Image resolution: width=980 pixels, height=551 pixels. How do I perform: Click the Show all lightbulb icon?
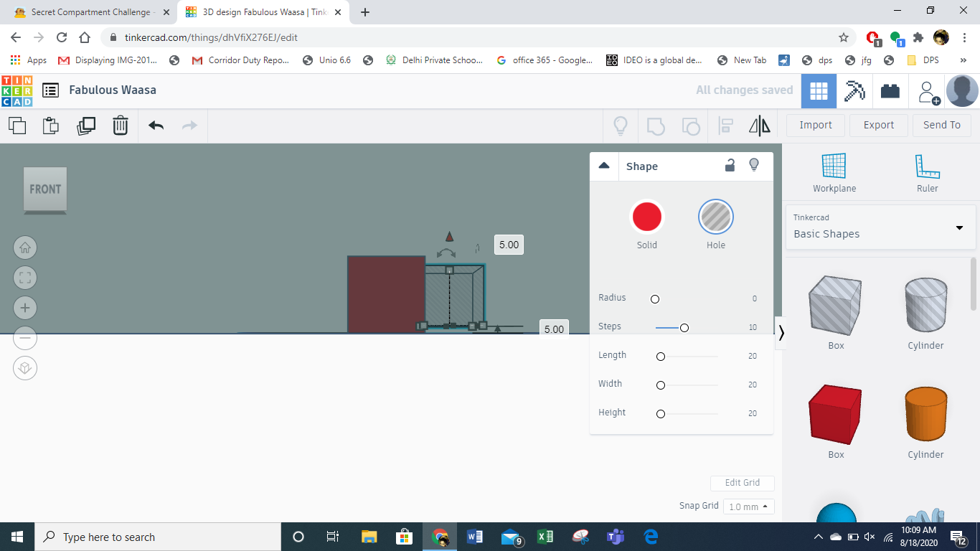[621, 126]
